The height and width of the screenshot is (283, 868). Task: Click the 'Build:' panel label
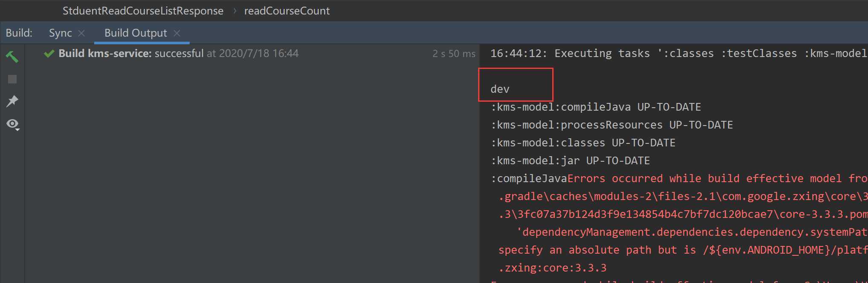[19, 33]
